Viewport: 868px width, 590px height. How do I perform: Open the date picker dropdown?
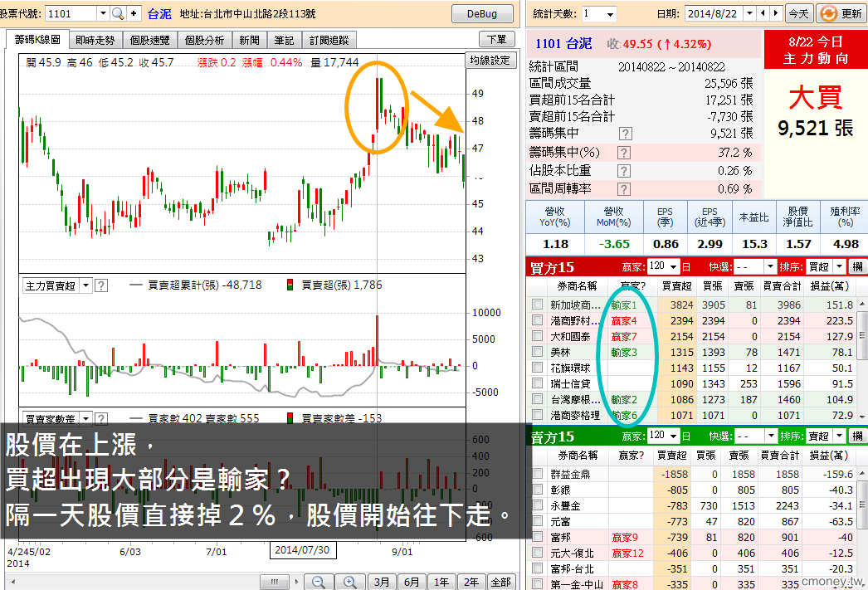pyautogui.click(x=749, y=13)
